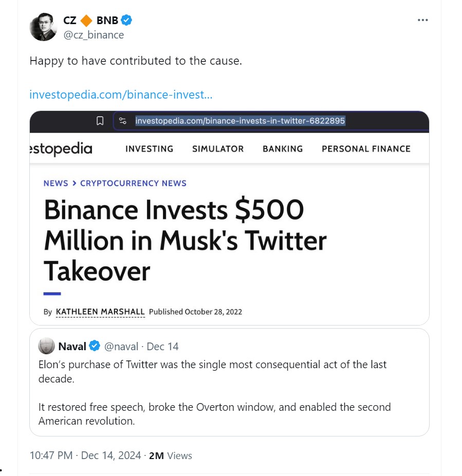
Task: Click Naval's blue verified checkmark
Action: tap(95, 346)
